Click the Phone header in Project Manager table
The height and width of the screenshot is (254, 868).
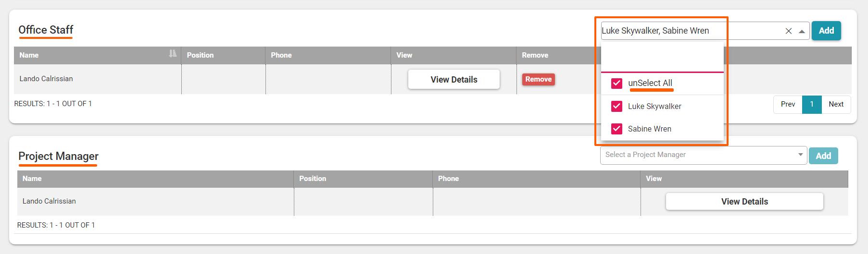(448, 179)
